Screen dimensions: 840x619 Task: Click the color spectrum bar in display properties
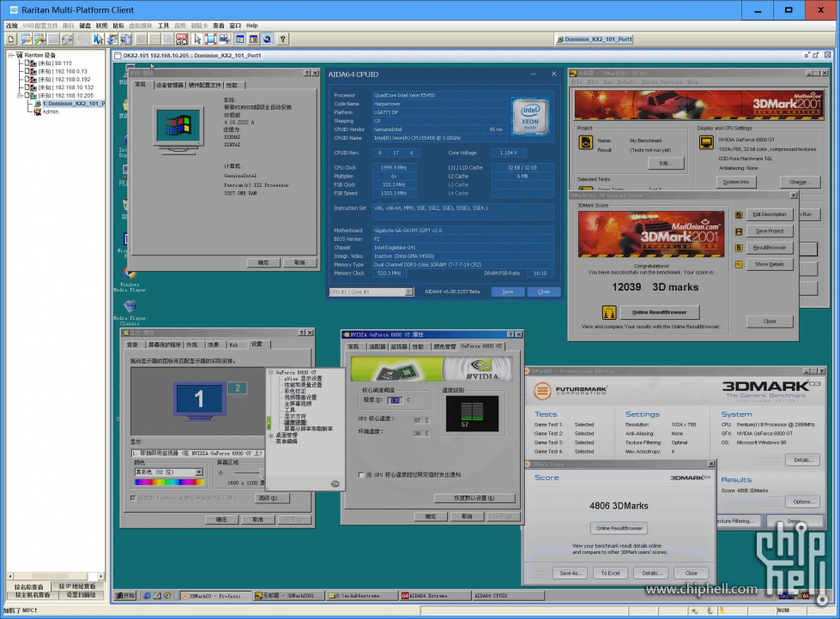(169, 482)
